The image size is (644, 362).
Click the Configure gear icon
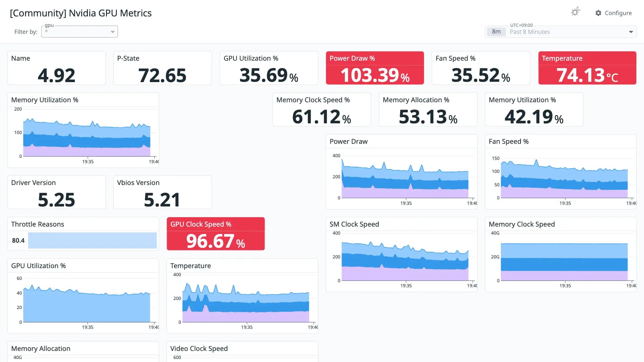tap(598, 13)
